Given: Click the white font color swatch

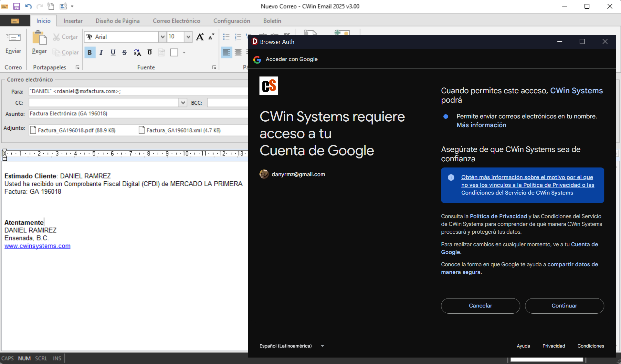Looking at the screenshot, I should click(x=174, y=53).
